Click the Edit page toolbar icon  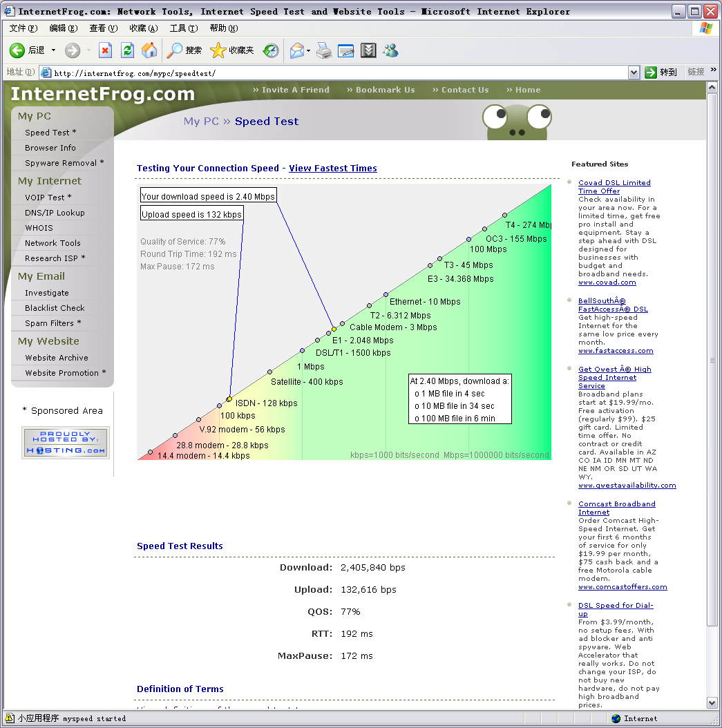[x=346, y=50]
